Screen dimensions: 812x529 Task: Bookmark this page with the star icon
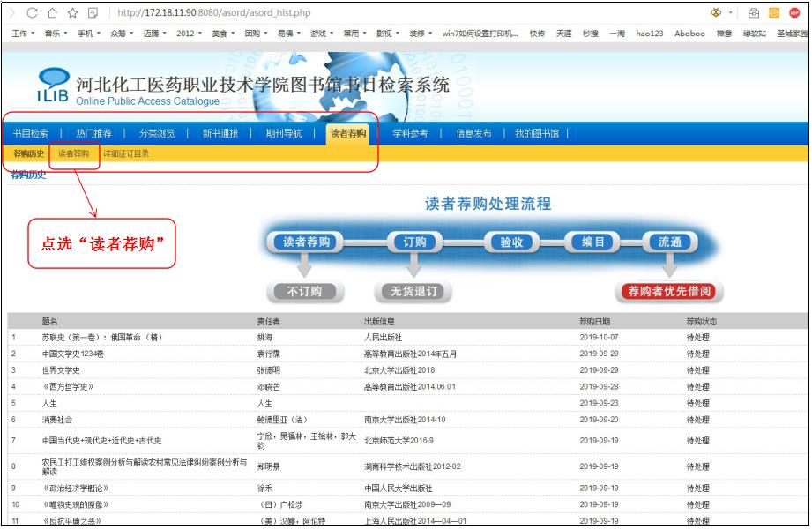tap(73, 13)
